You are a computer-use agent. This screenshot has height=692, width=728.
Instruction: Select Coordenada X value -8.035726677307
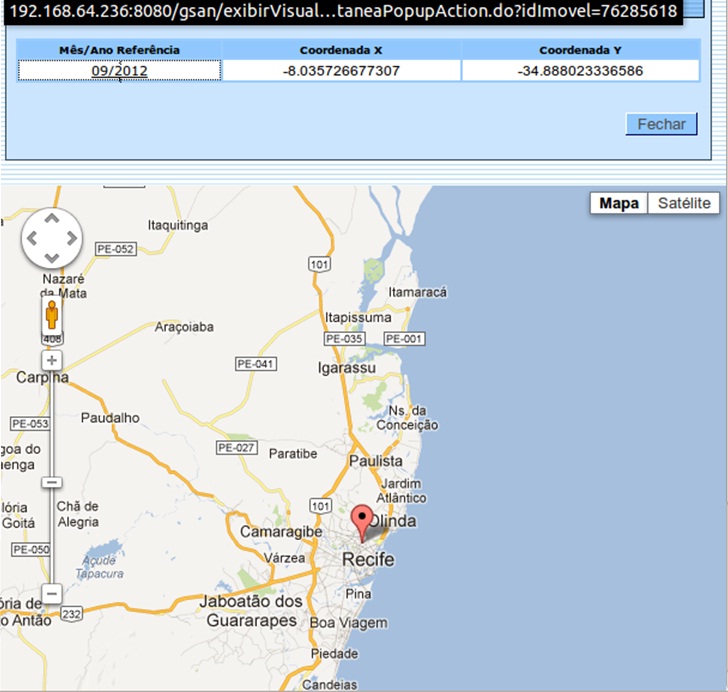tap(341, 71)
